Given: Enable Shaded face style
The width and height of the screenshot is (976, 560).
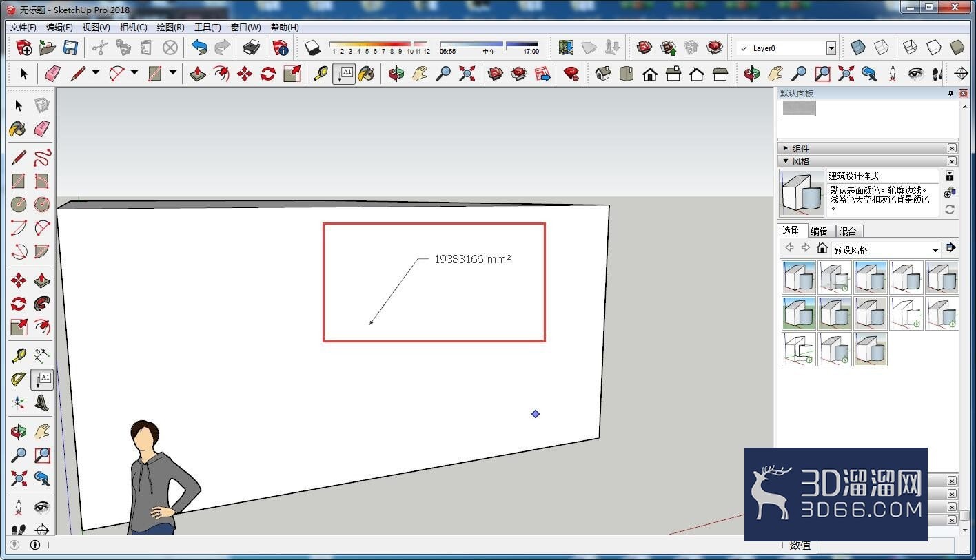Looking at the screenshot, I should coord(957,48).
